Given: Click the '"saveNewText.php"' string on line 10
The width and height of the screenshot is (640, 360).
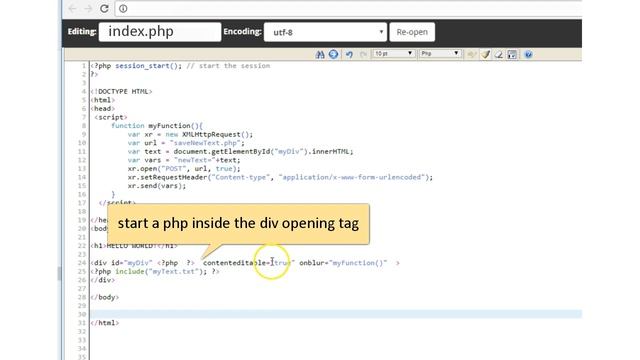Looking at the screenshot, I should pos(205,143).
